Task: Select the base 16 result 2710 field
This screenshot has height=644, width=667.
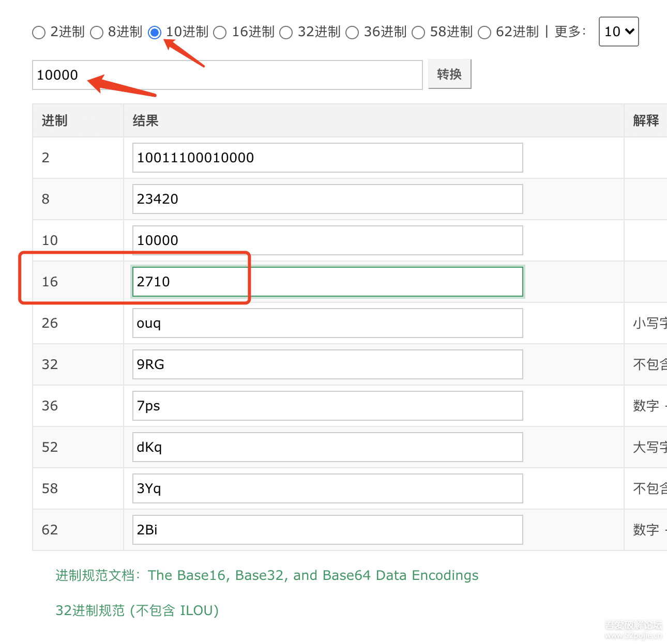Action: 327,282
